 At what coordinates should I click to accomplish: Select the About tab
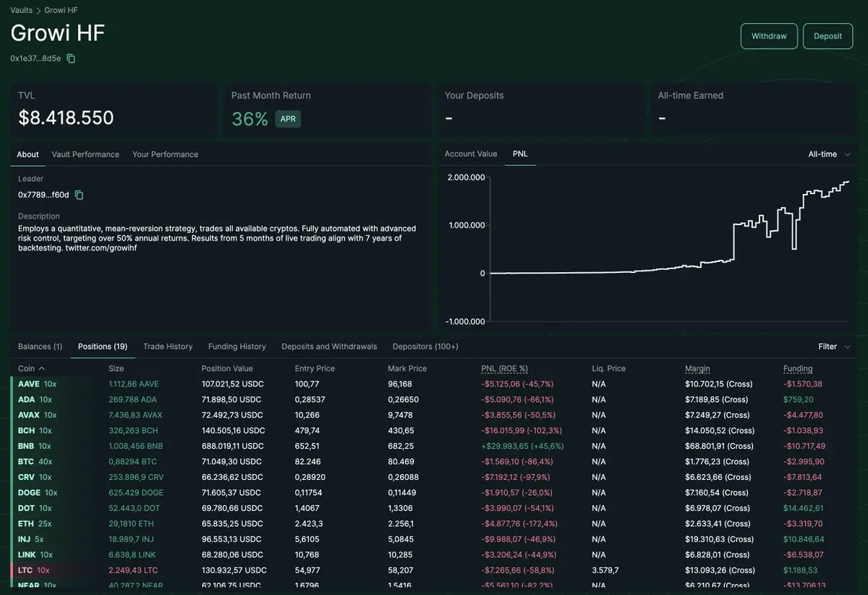pos(27,154)
